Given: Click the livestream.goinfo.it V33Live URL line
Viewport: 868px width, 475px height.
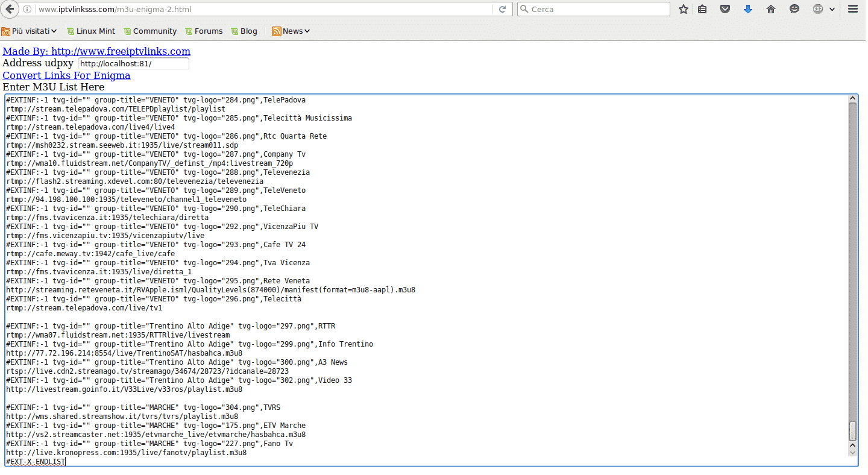Looking at the screenshot, I should [x=124, y=389].
